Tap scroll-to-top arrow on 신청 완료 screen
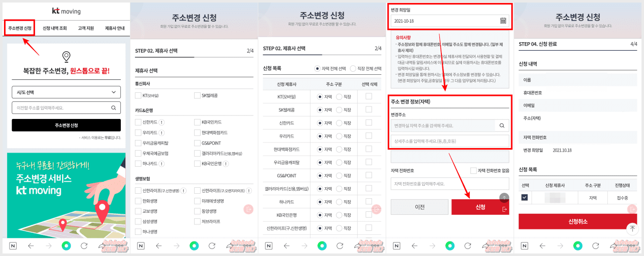644x256 pixels. point(631,228)
